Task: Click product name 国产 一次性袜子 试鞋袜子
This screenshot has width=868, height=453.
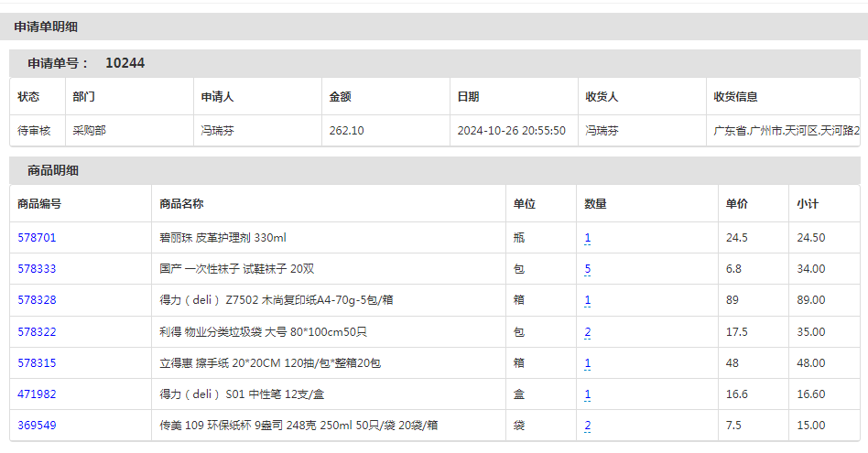Action: (237, 269)
